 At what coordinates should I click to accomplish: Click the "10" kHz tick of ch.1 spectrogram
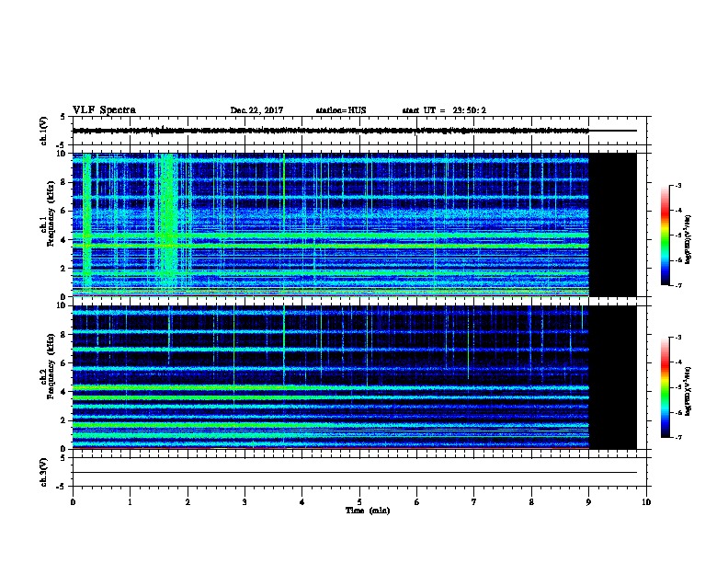(x=63, y=154)
